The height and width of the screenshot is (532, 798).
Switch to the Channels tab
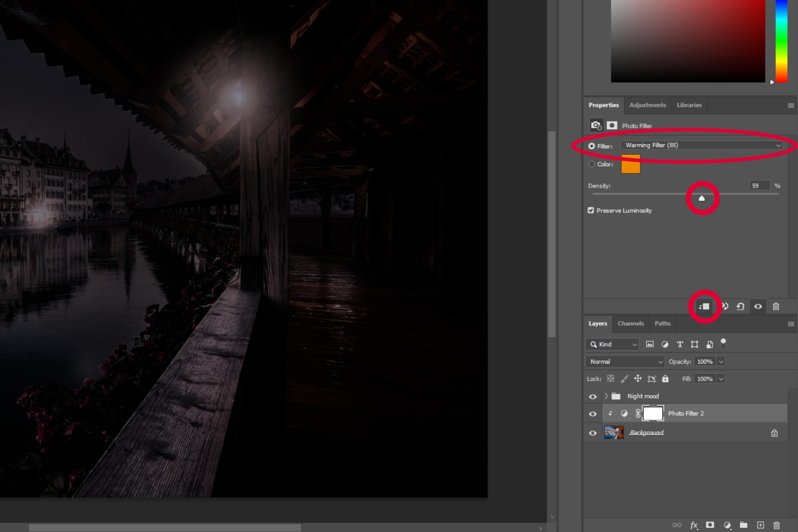631,324
